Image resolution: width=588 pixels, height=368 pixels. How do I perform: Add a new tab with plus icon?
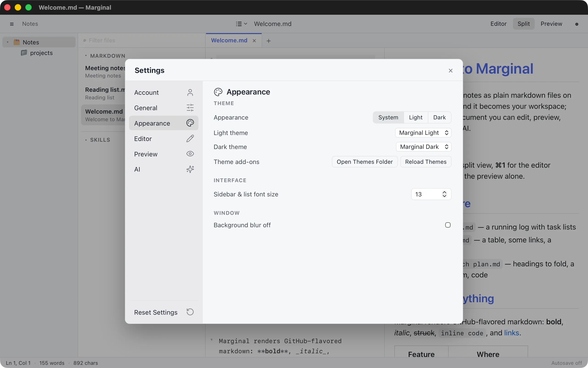(x=269, y=41)
